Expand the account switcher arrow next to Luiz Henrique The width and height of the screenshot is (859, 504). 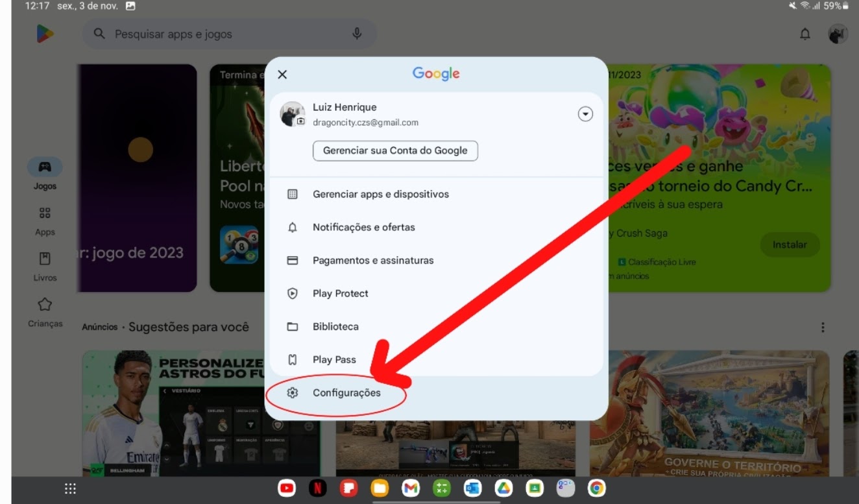pos(585,114)
